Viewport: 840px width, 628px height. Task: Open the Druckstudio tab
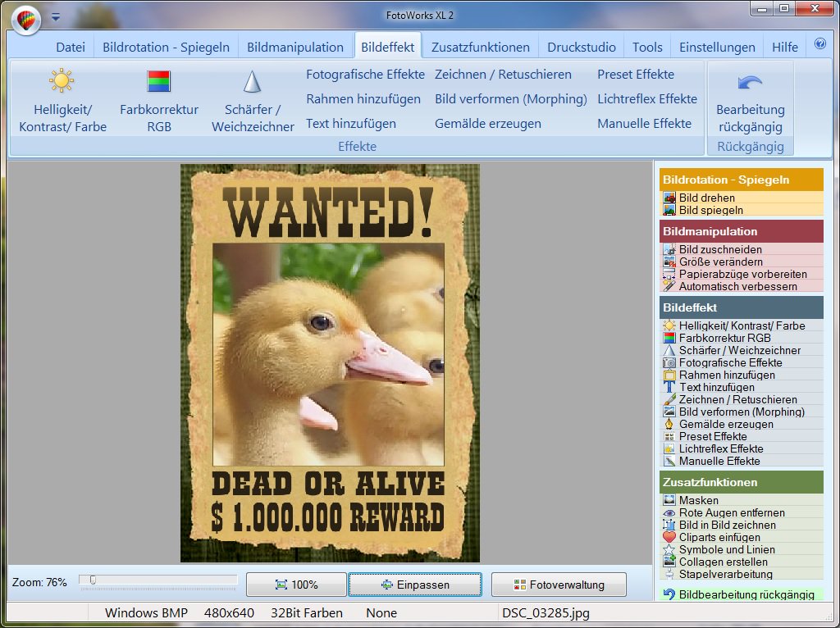(582, 47)
